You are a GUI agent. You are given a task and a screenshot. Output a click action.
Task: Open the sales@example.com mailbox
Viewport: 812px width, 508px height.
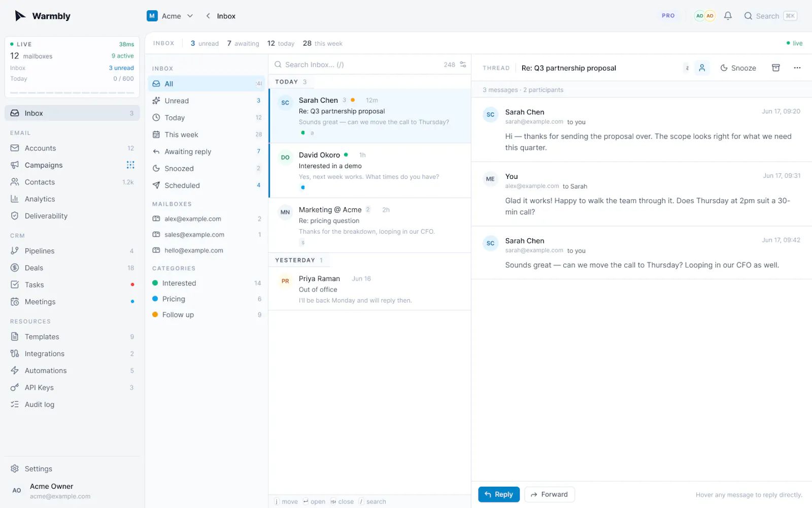pyautogui.click(x=207, y=235)
